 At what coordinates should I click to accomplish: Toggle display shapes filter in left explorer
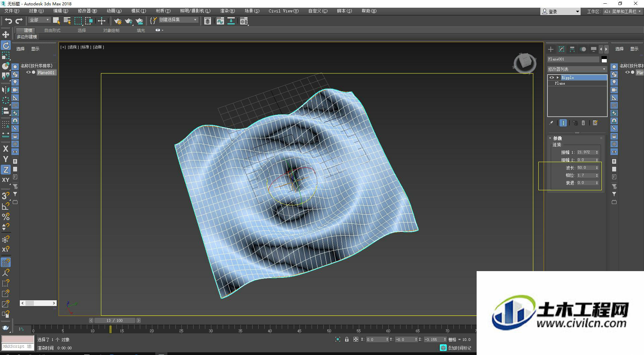point(15,74)
